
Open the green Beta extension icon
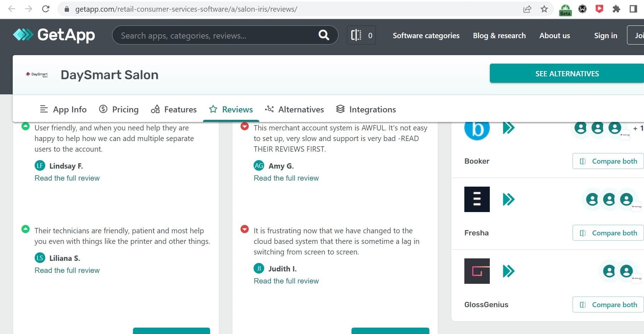[565, 10]
